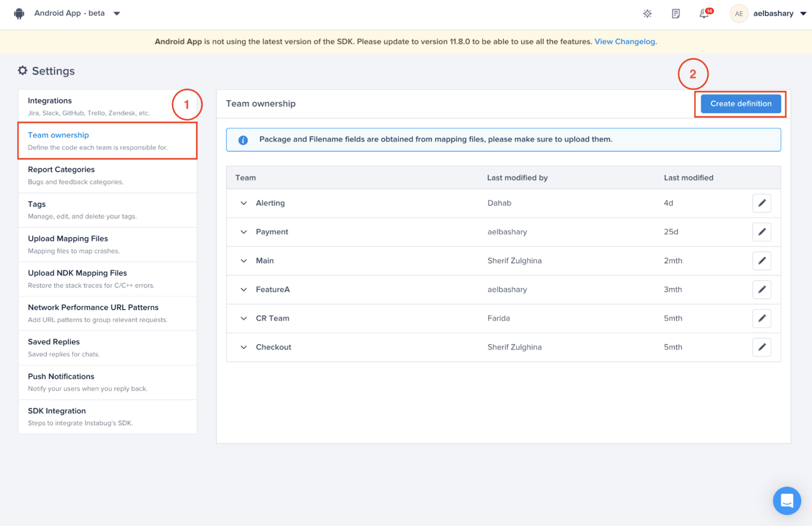Open the document icon in top bar
This screenshot has width=812, height=526.
click(675, 14)
